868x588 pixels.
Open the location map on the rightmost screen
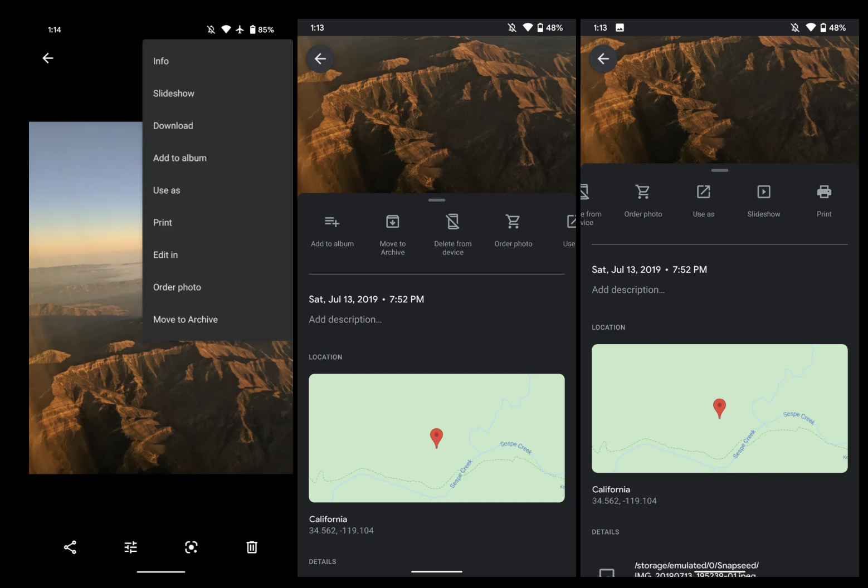719,408
